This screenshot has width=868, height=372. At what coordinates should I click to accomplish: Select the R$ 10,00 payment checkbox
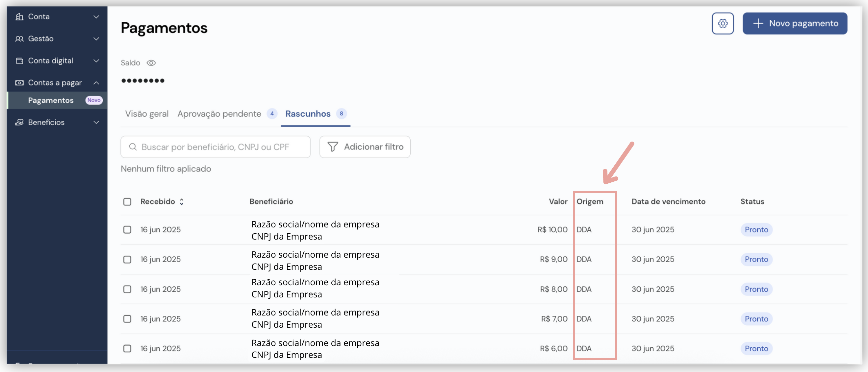[127, 230]
